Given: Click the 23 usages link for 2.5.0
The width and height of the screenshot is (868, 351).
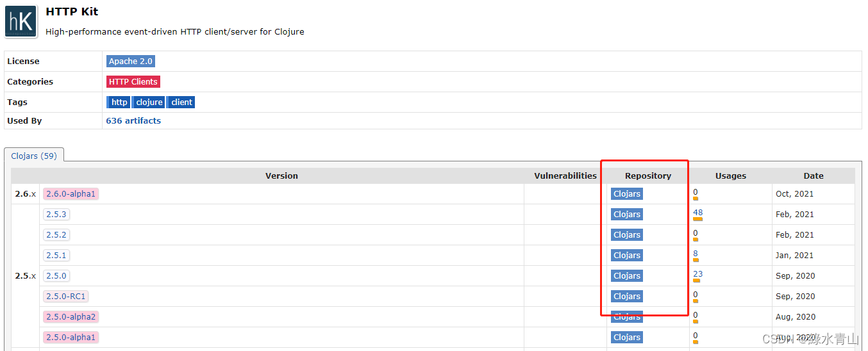Looking at the screenshot, I should [697, 273].
